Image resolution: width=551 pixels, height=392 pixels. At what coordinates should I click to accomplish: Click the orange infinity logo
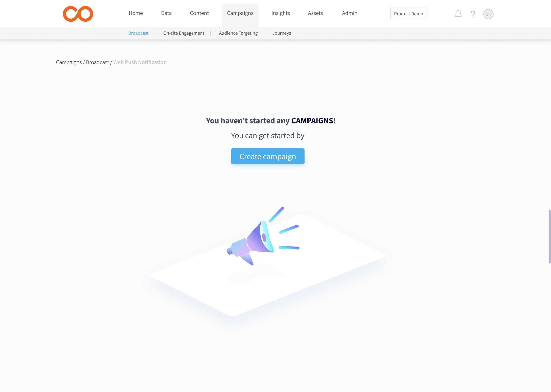pos(78,14)
